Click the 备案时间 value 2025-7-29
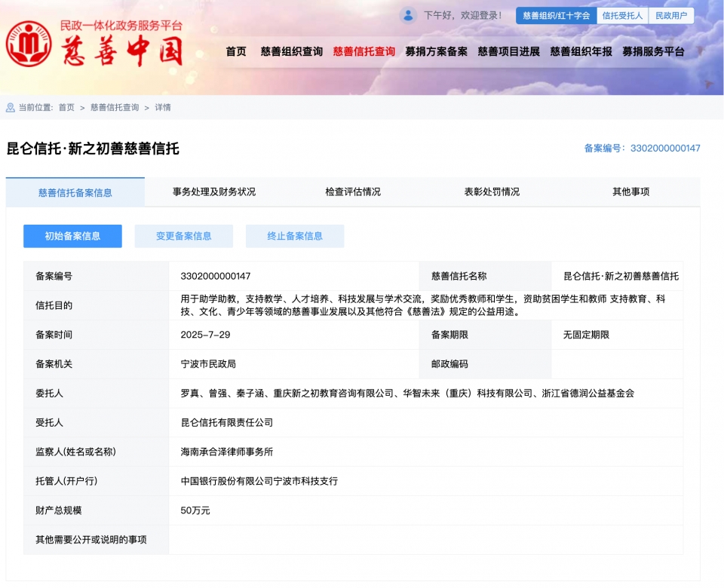The height and width of the screenshot is (588, 724). (205, 335)
